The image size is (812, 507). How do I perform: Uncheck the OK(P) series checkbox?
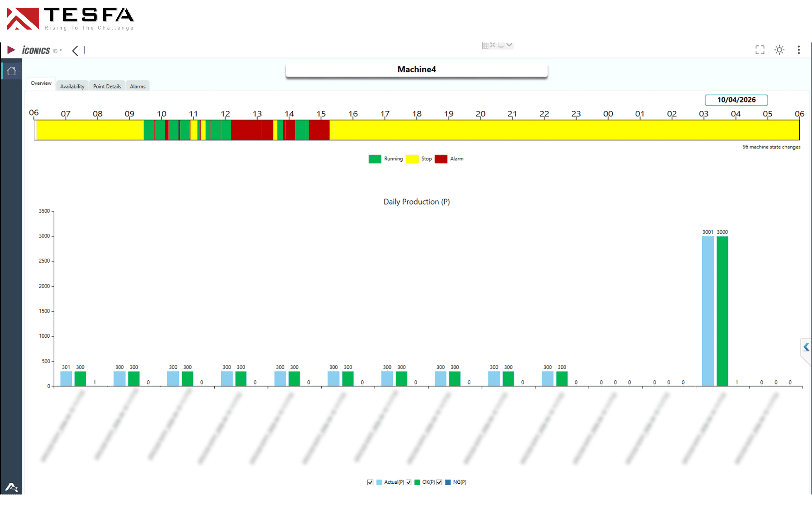click(x=408, y=482)
